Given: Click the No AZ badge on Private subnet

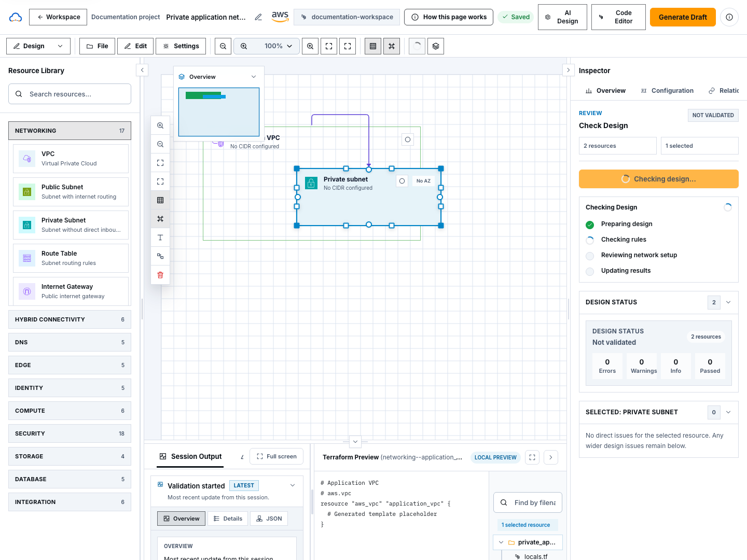Looking at the screenshot, I should [423, 181].
